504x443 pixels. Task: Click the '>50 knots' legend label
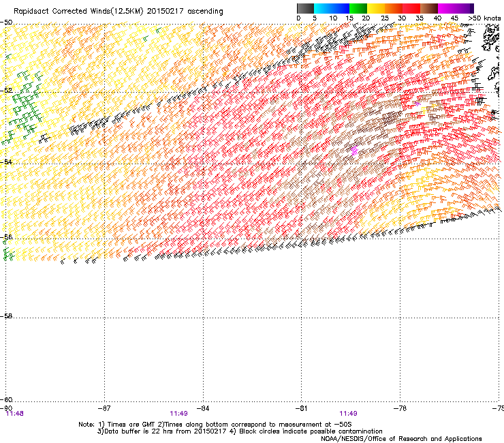point(484,18)
